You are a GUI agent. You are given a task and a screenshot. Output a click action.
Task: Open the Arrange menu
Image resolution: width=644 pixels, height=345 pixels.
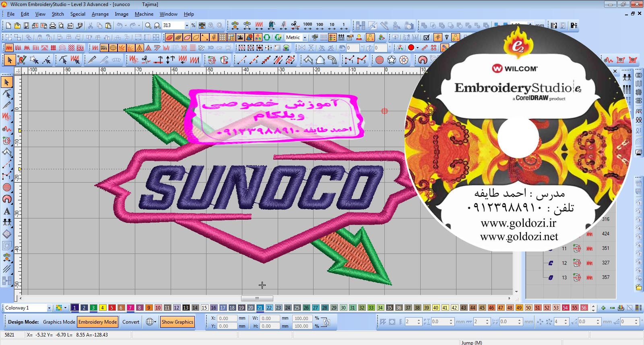pyautogui.click(x=100, y=14)
